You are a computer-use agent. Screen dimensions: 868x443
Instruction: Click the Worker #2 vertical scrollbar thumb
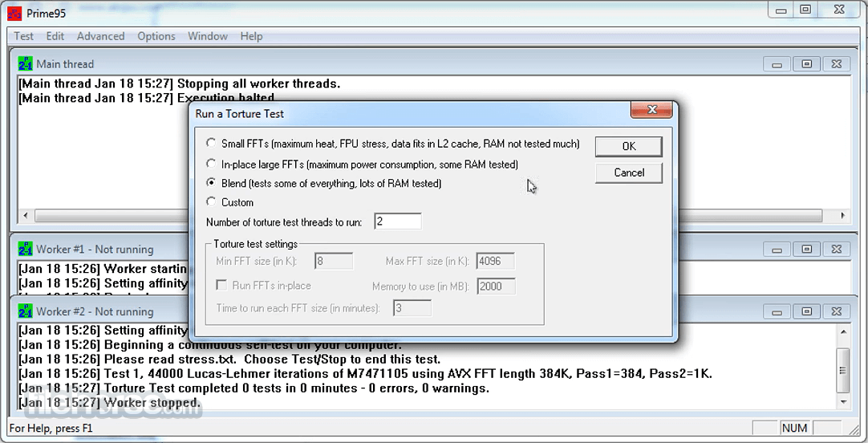[843, 371]
